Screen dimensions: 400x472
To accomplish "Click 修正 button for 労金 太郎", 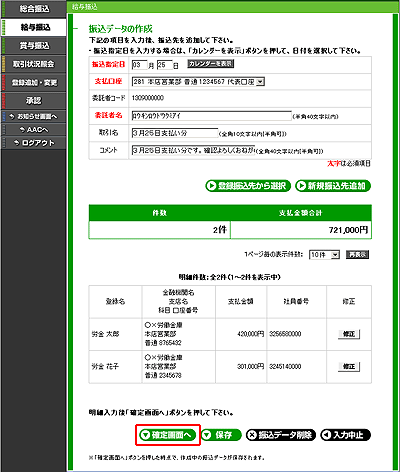I will (349, 334).
